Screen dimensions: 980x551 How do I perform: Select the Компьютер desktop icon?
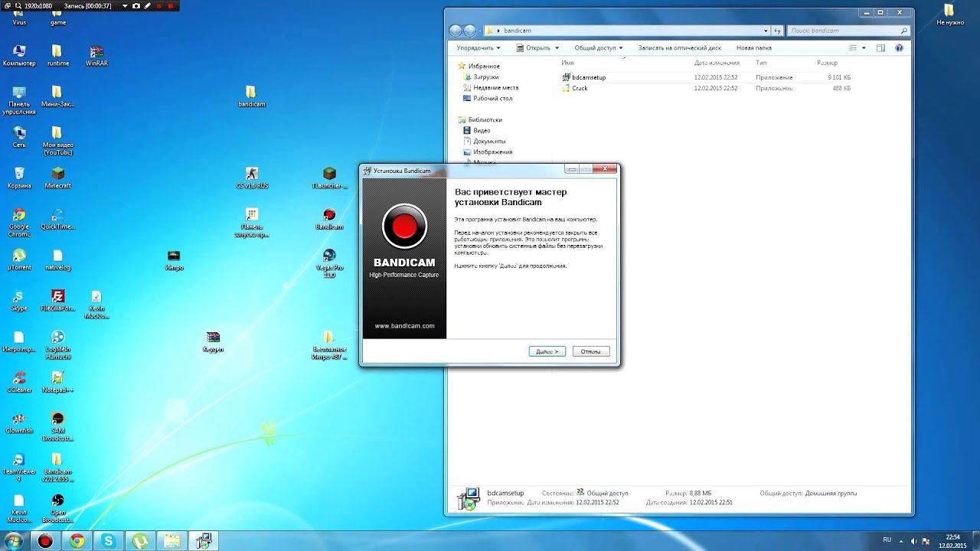[19, 56]
